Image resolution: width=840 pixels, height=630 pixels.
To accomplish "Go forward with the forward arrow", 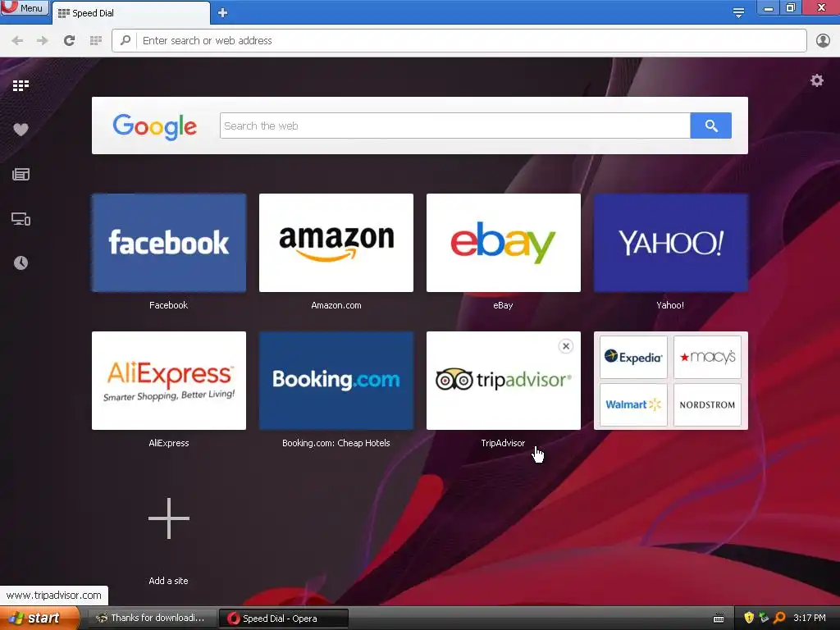I will click(x=43, y=41).
